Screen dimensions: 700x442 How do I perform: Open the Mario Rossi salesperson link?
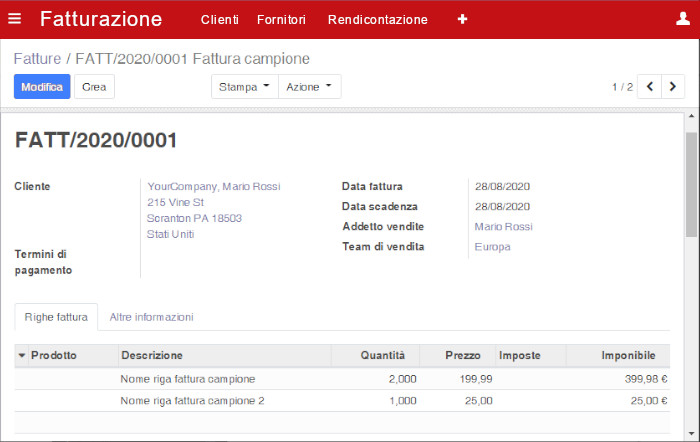coord(504,227)
